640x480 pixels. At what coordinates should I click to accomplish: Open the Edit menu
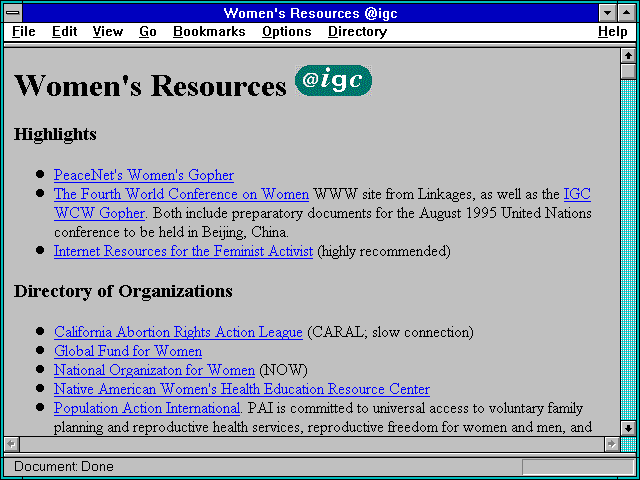point(64,32)
